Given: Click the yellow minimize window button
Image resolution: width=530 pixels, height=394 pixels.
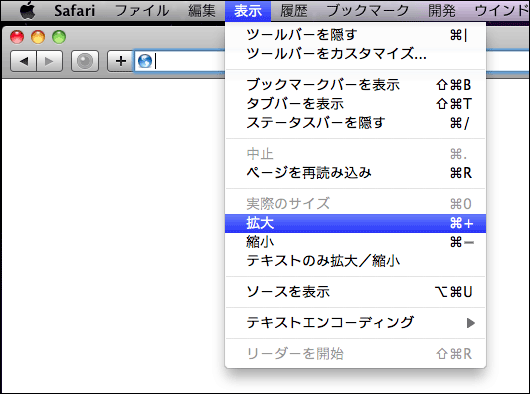Looking at the screenshot, I should click(38, 37).
